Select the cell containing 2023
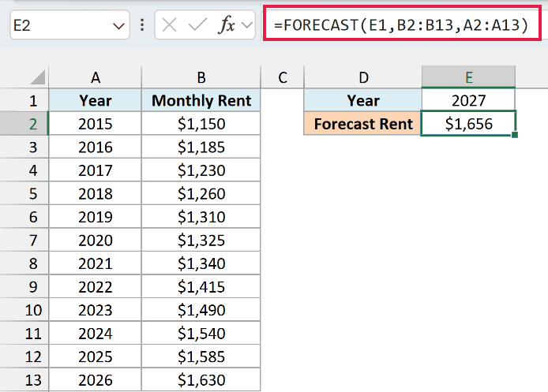Screen dimensions: 548x392 pyautogui.click(x=96, y=310)
